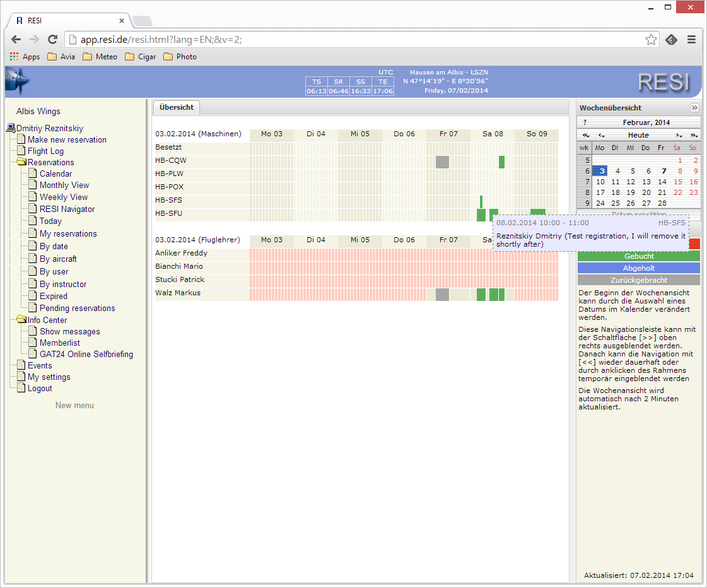Jump to previous year in the calendar
This screenshot has height=588, width=707.
point(586,136)
